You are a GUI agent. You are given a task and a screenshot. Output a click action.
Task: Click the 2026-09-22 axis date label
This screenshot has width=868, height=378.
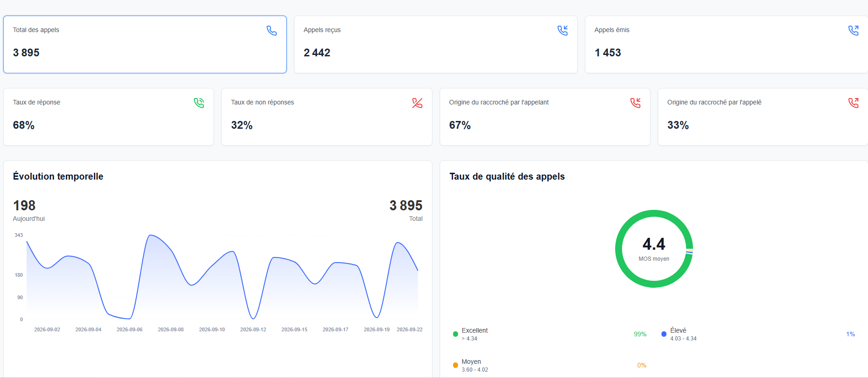click(x=409, y=329)
